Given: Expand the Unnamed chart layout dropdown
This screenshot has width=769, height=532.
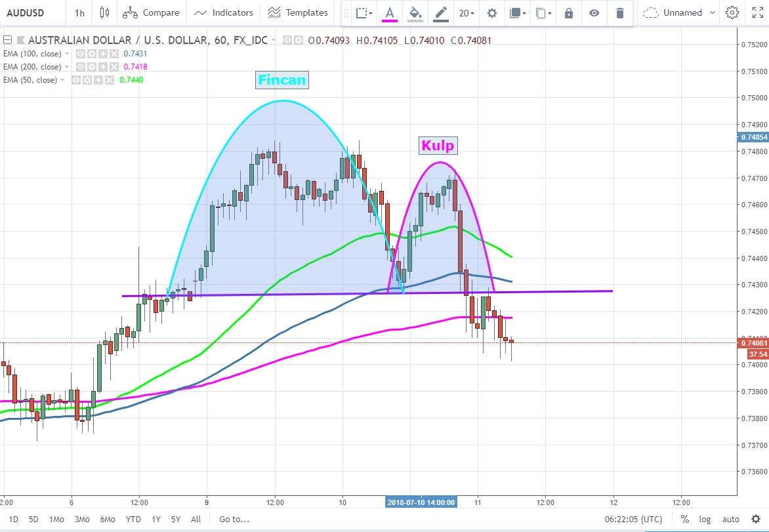Looking at the screenshot, I should [713, 12].
